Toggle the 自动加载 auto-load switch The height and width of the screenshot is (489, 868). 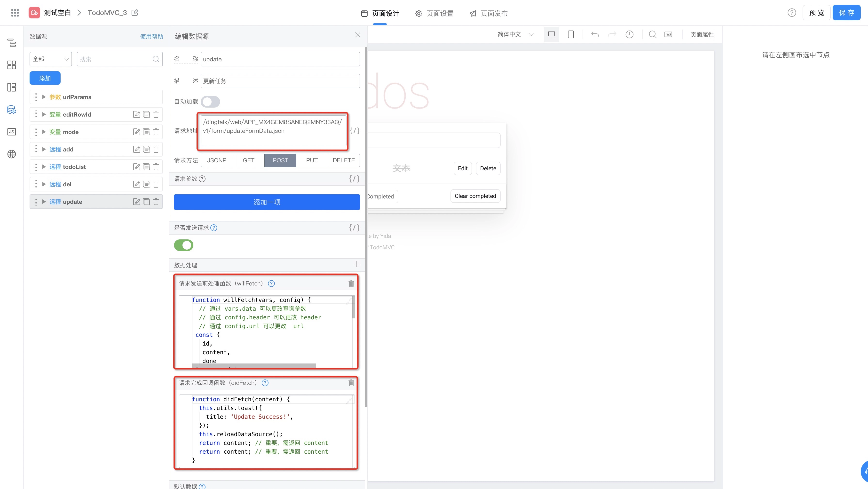tap(210, 102)
